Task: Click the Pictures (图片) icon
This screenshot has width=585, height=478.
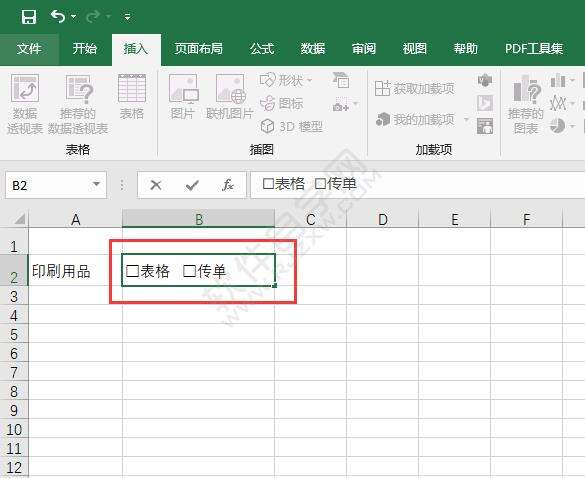Action: tap(183, 97)
